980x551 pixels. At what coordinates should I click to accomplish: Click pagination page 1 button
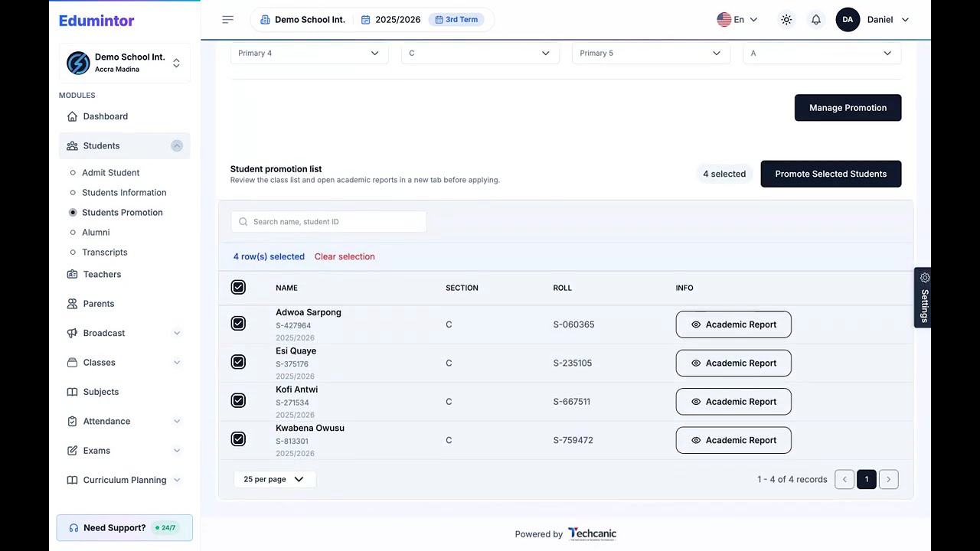tap(867, 479)
